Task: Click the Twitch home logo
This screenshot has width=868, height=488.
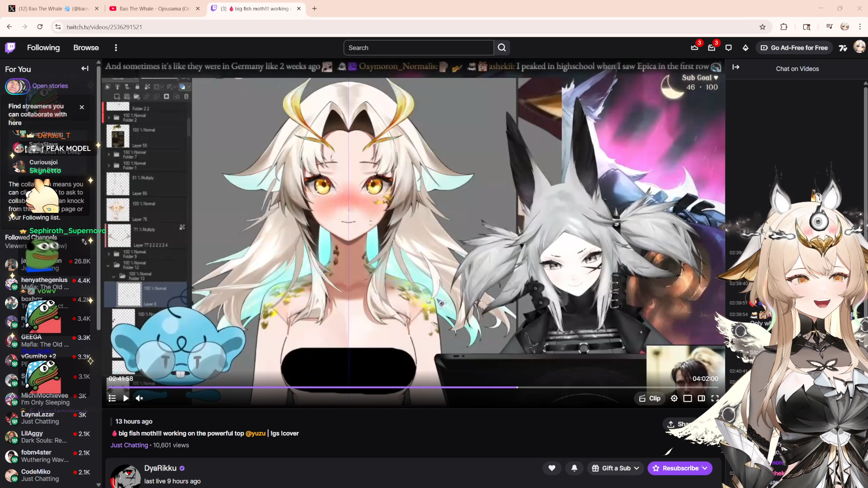Action: click(10, 47)
